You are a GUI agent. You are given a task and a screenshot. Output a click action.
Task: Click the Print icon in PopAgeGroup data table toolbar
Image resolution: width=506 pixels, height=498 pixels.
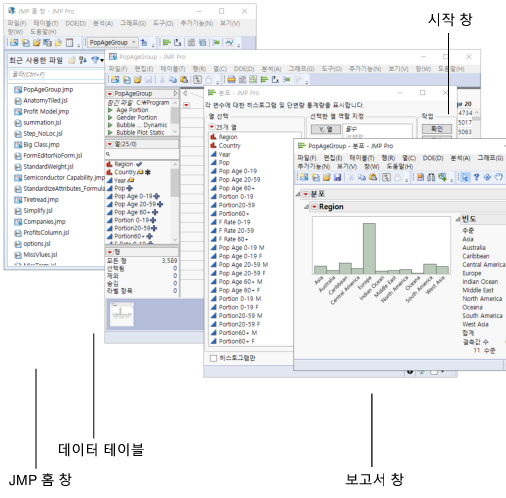coord(231,79)
